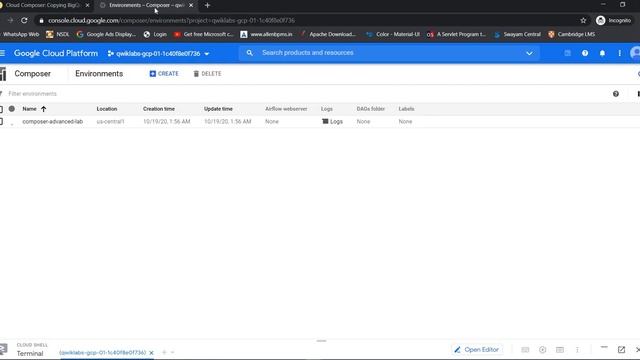This screenshot has width=640, height=360.
Task: Open the NSDL bookmark
Action: coord(58,34)
